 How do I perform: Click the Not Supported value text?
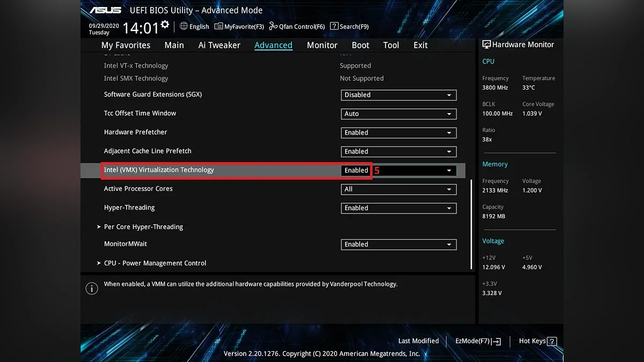click(362, 78)
